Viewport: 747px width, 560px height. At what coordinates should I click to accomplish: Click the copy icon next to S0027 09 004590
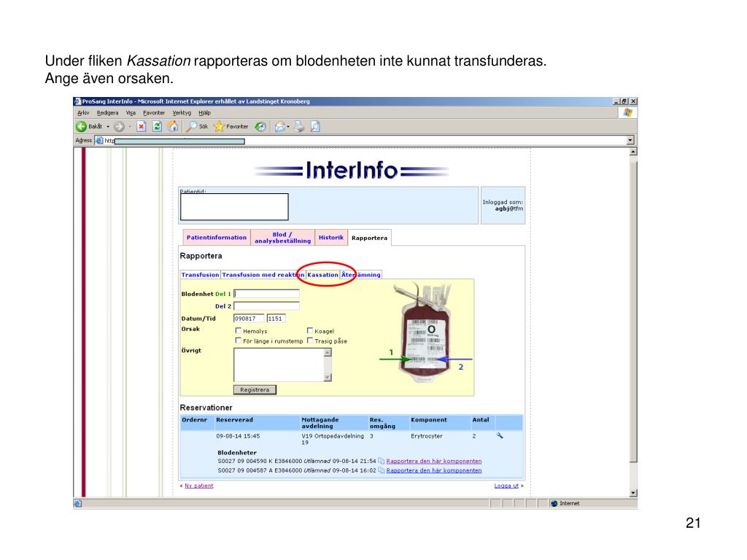coord(381,461)
